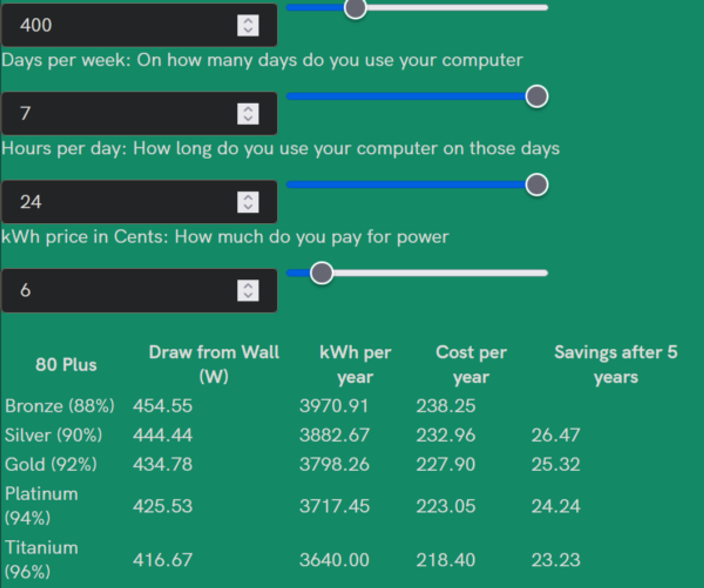Screen dimensions: 704x588
Task: Click the Bronze draw value 454.55
Action: pos(162,406)
